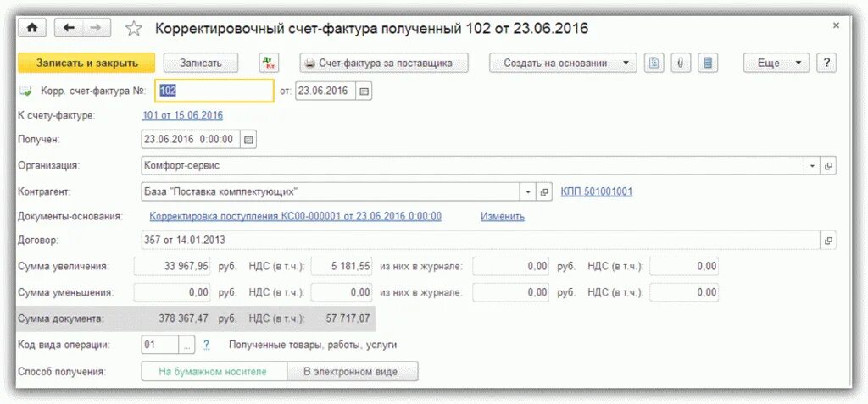The image size is (868, 404).
Task: Click text Полученные товары, работы, услуги
Action: coord(313,346)
